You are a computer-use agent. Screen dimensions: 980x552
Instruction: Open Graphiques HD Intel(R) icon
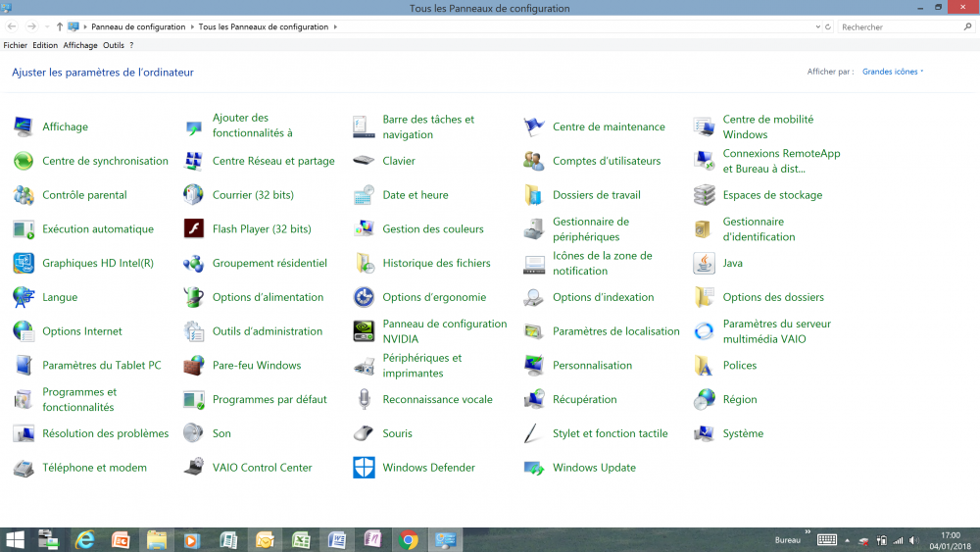24,263
